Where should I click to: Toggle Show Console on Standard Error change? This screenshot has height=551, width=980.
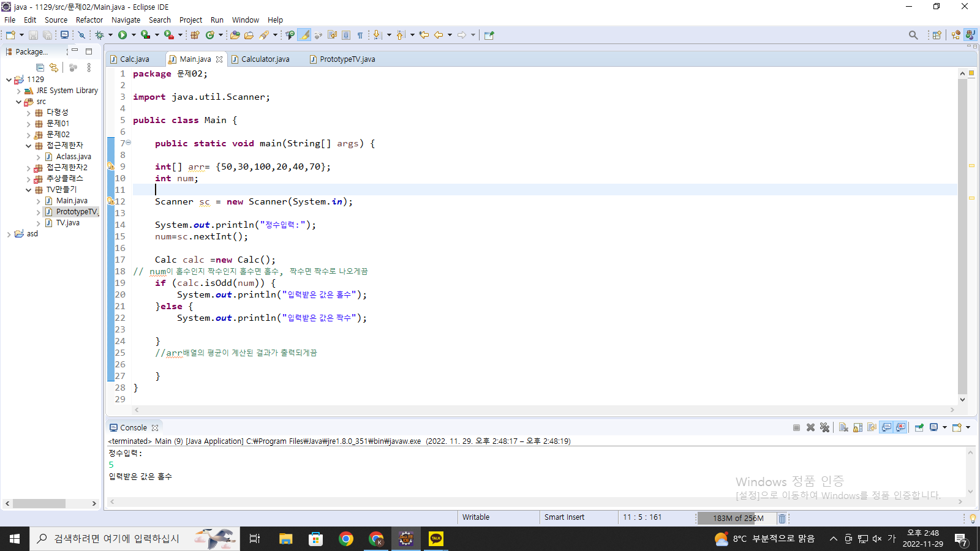900,427
